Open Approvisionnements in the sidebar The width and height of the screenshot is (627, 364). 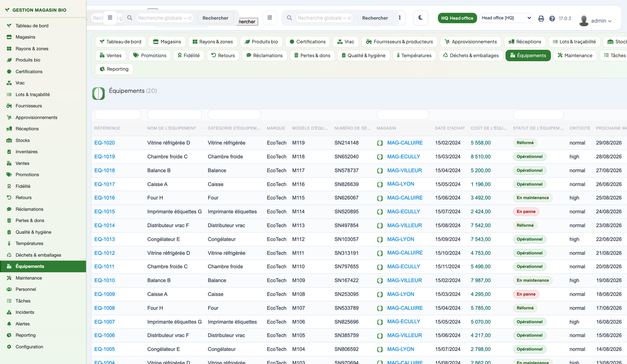click(x=43, y=117)
